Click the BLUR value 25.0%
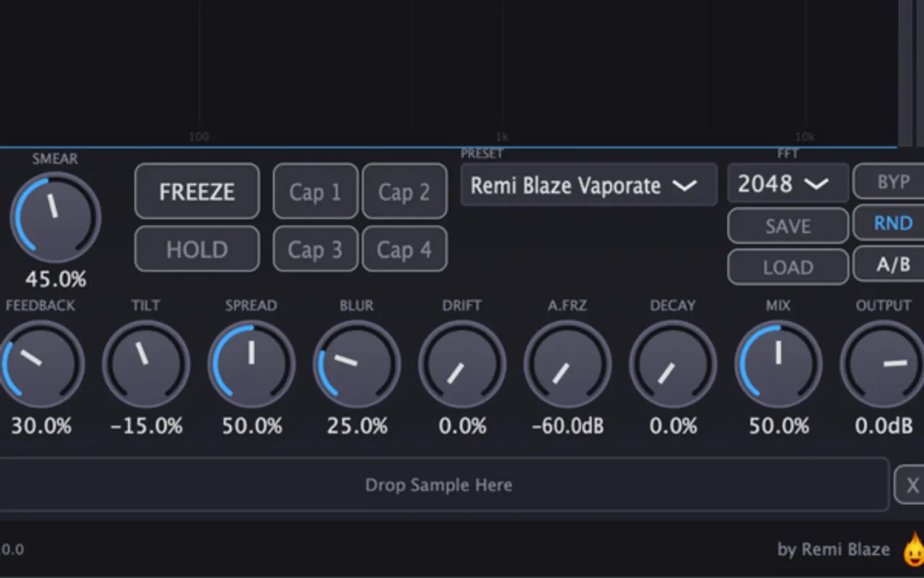Image resolution: width=924 pixels, height=578 pixels. coord(357,426)
